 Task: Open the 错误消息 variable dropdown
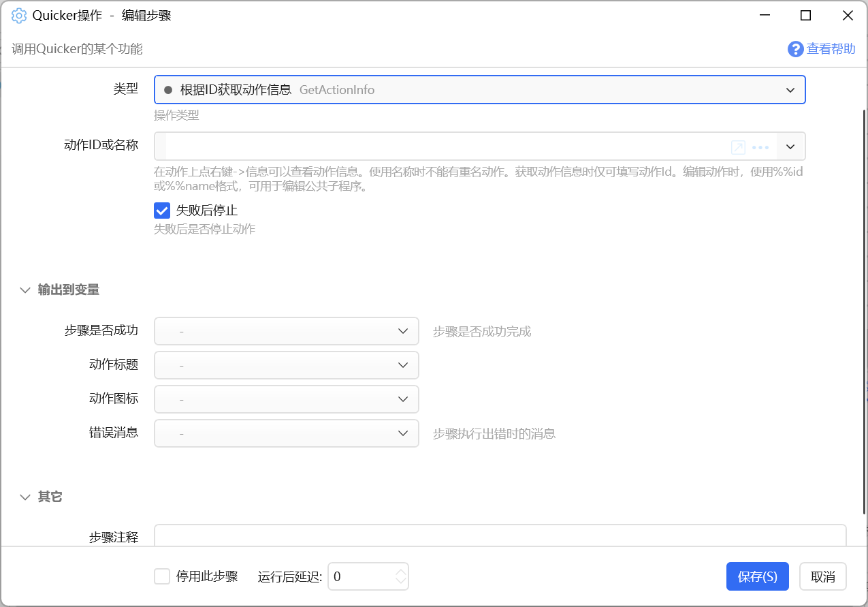pyautogui.click(x=287, y=433)
